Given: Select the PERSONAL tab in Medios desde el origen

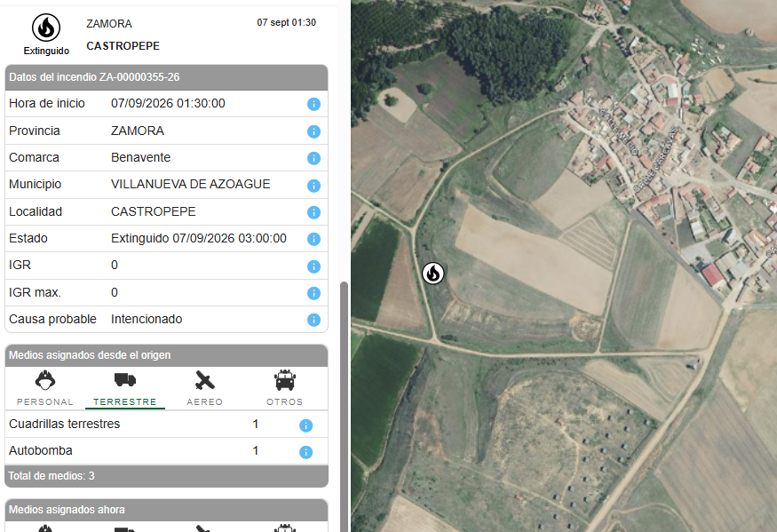Looking at the screenshot, I should coord(45,388).
